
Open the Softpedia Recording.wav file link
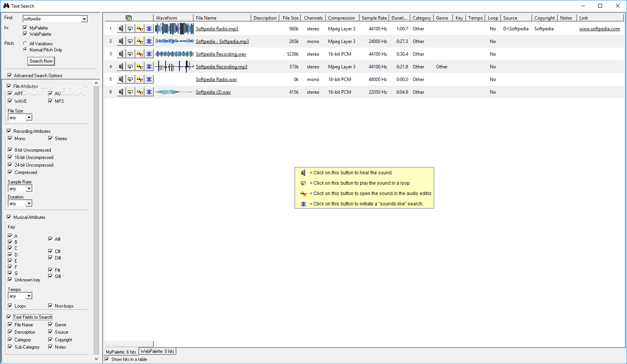point(221,54)
